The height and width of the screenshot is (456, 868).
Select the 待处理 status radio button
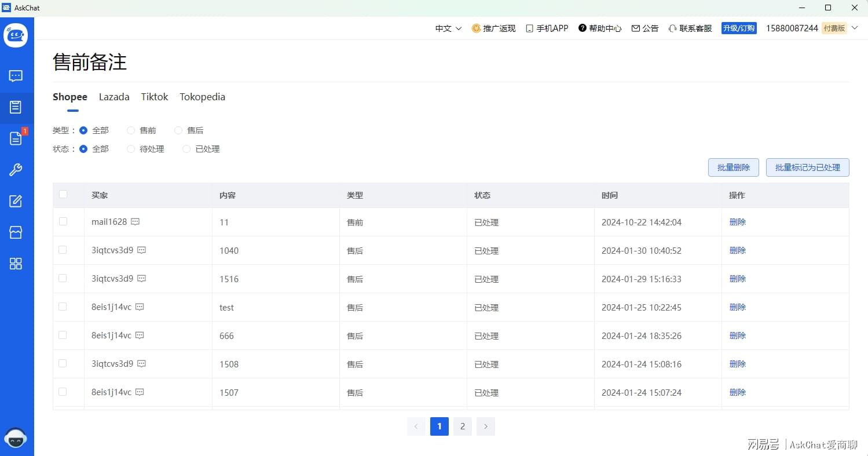(x=131, y=149)
